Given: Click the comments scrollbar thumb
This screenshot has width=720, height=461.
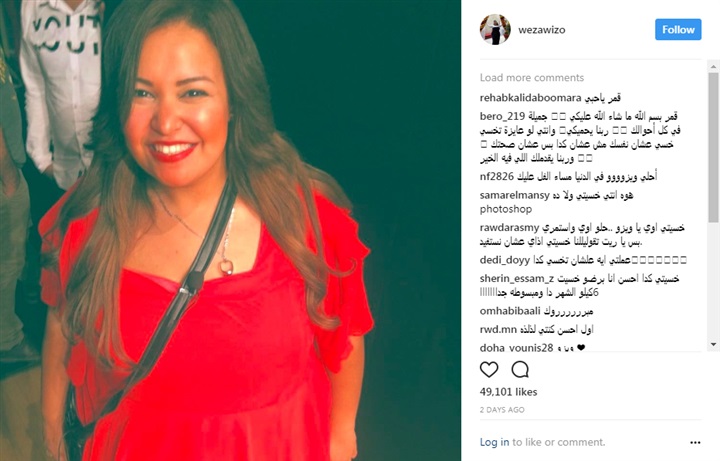Looking at the screenshot, I should [713, 140].
